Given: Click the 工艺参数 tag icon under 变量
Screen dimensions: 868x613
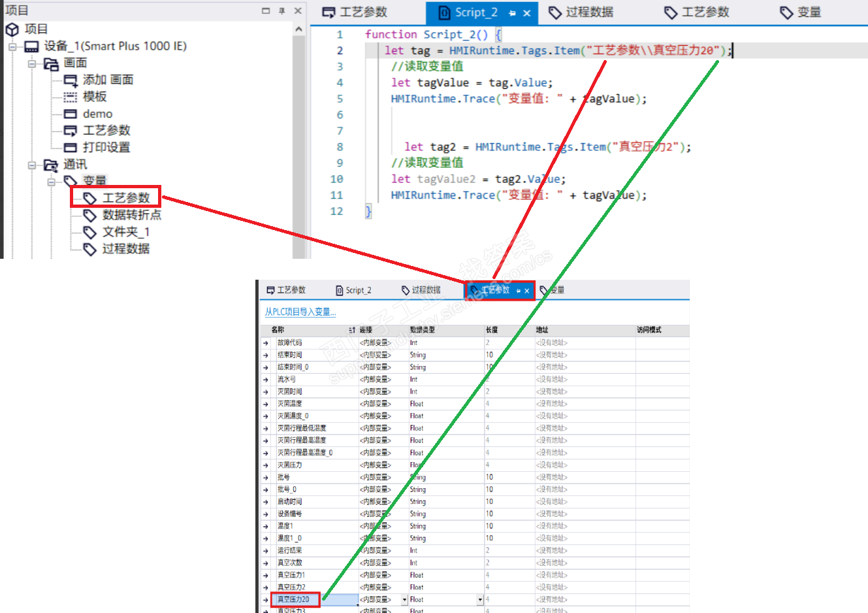Looking at the screenshot, I should click(x=90, y=198).
